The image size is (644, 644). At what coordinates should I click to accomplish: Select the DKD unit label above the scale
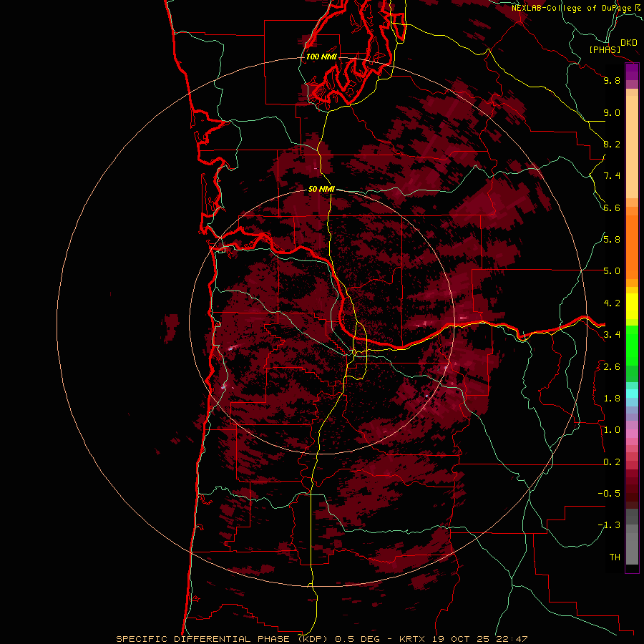[629, 43]
